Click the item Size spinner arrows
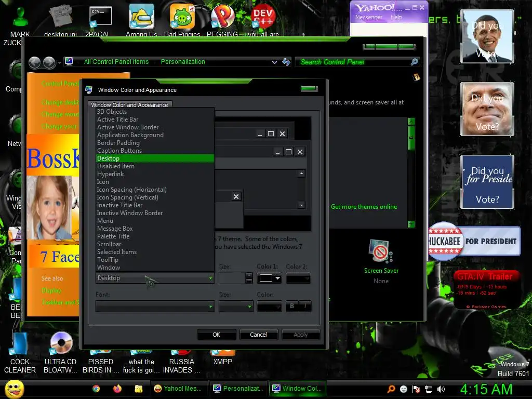This screenshot has width=532, height=399. (249, 278)
